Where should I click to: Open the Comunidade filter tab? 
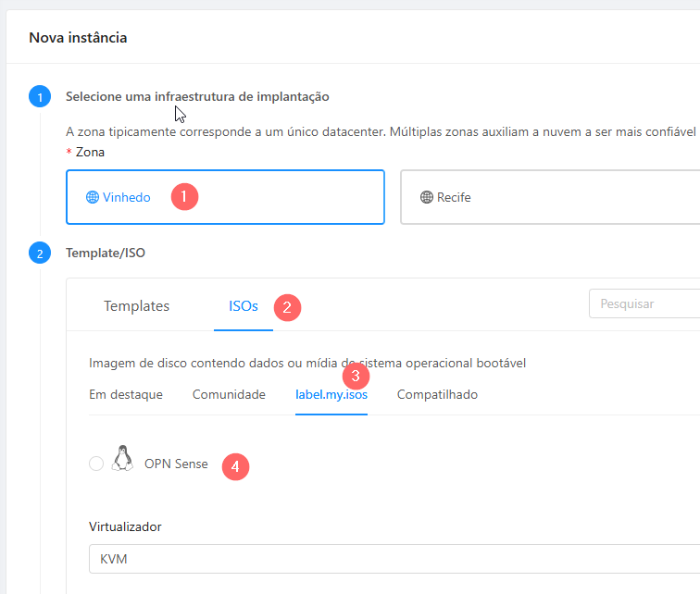point(229,395)
